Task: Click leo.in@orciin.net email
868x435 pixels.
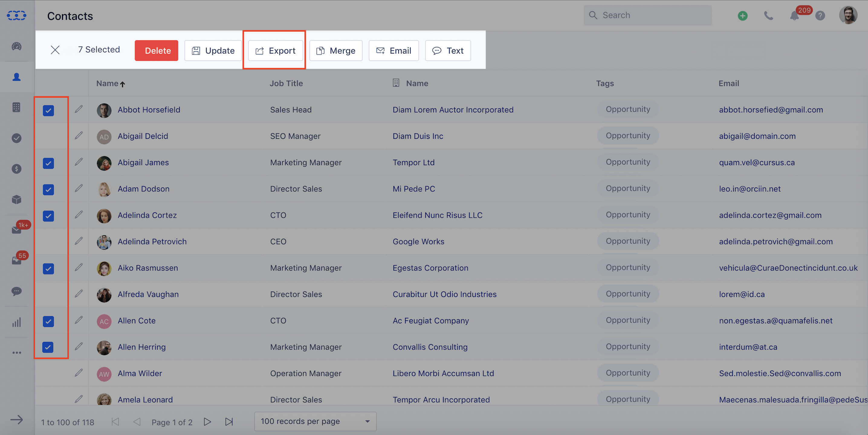Action: 750,189
